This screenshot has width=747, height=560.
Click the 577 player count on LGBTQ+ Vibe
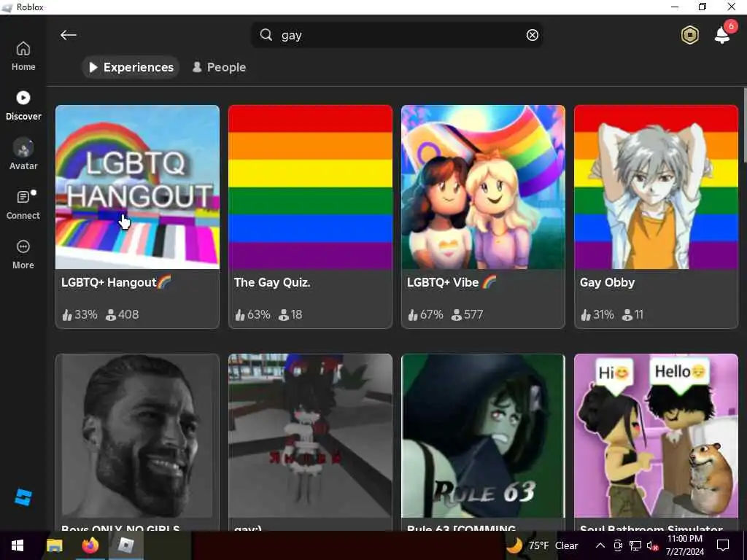pyautogui.click(x=468, y=315)
